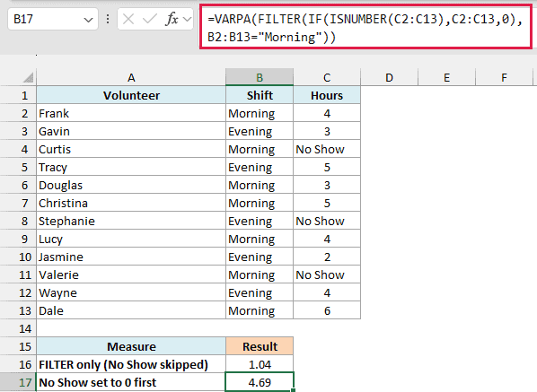Select row 17 header
This screenshot has height=392, width=537.
pyautogui.click(x=18, y=382)
